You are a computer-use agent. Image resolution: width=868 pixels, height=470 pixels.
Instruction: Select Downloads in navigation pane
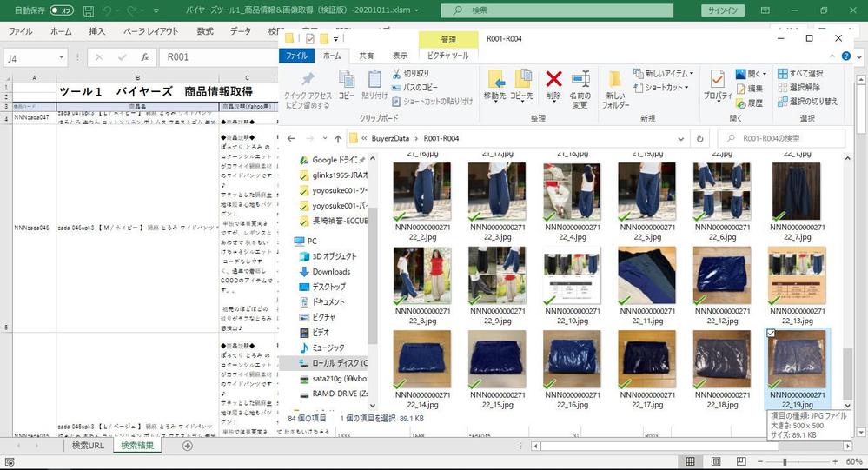[x=331, y=272]
